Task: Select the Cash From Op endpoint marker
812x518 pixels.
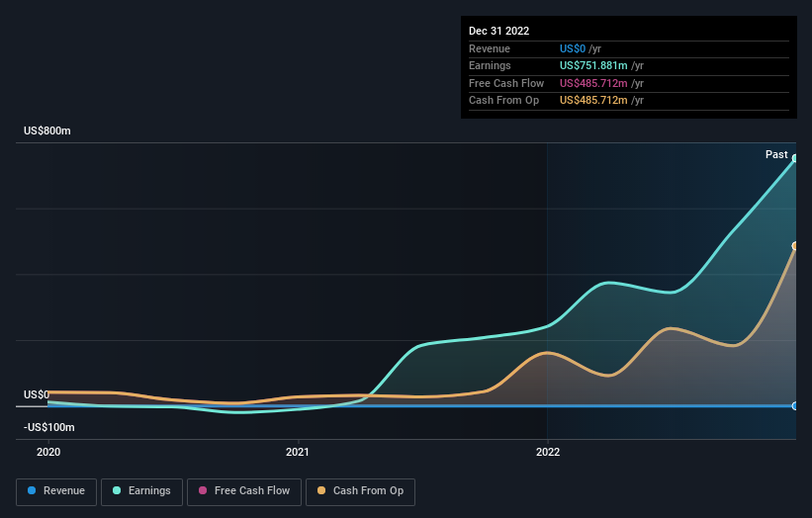Action: [795, 246]
